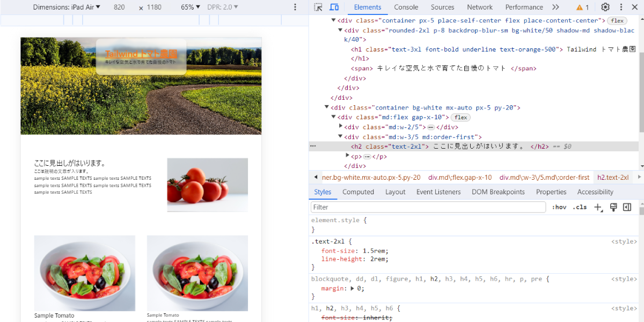This screenshot has height=322, width=644.
Task: Collapse the md:w-3/5 md:order-first div
Action: (341, 137)
